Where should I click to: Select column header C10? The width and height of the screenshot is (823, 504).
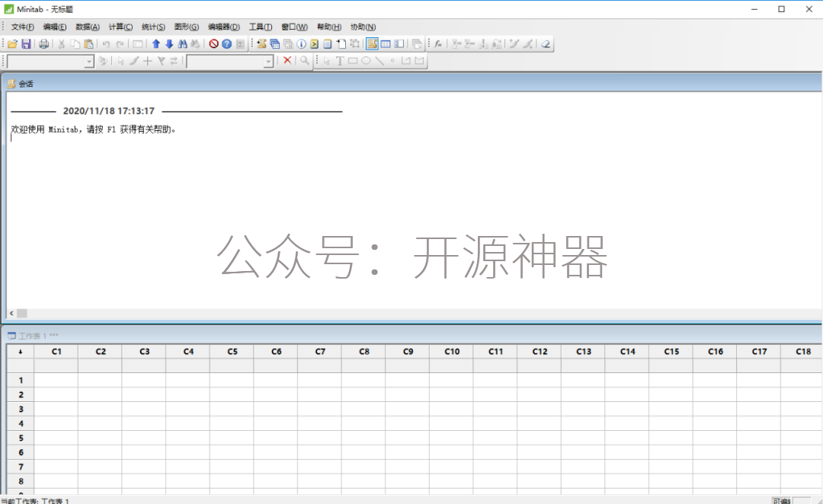[x=451, y=352]
